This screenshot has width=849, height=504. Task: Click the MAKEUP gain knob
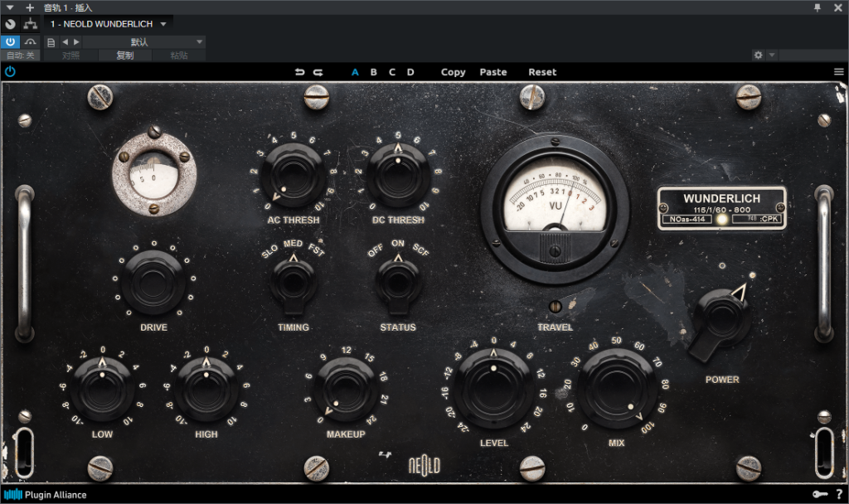click(346, 390)
